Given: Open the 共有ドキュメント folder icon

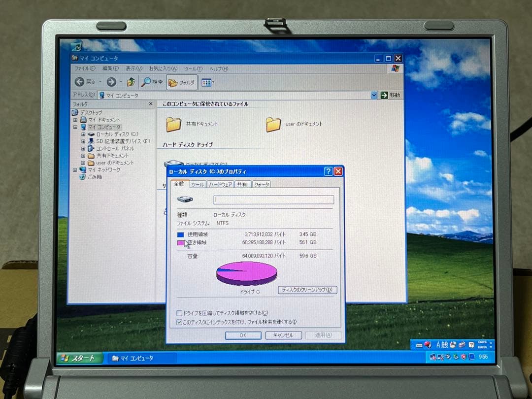Looking at the screenshot, I should pyautogui.click(x=173, y=124).
